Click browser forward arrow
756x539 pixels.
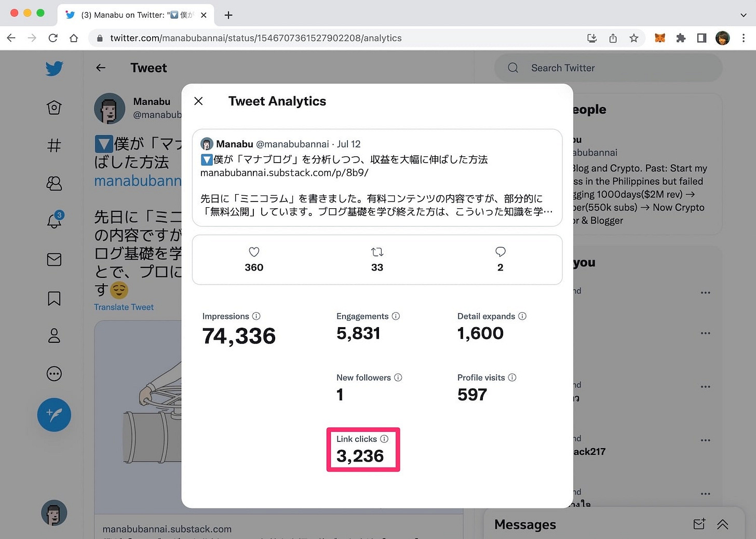pyautogui.click(x=32, y=38)
